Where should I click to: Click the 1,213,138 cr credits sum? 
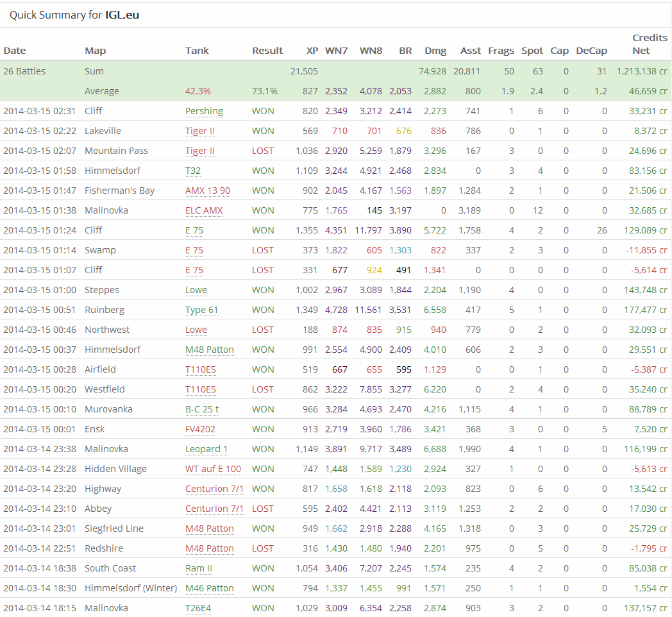pyautogui.click(x=642, y=71)
